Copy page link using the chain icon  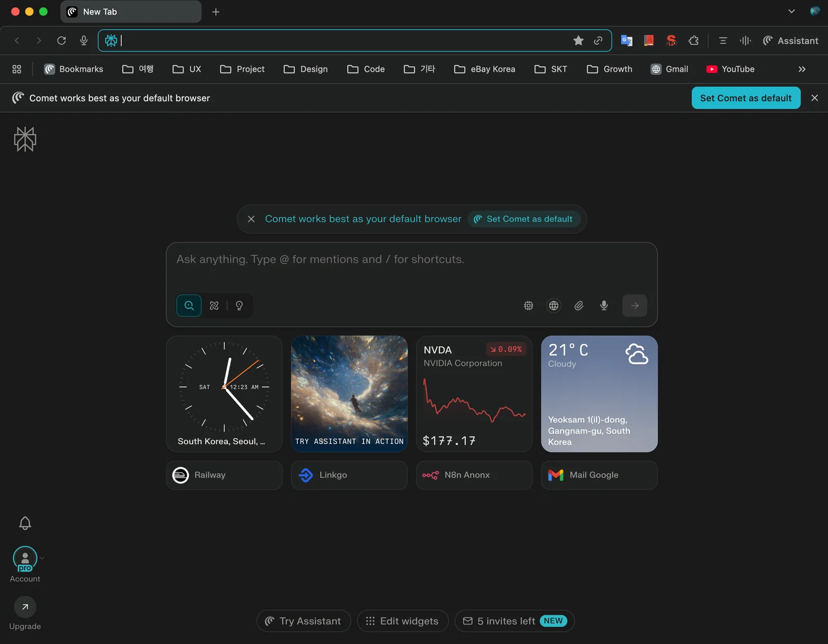pos(598,40)
